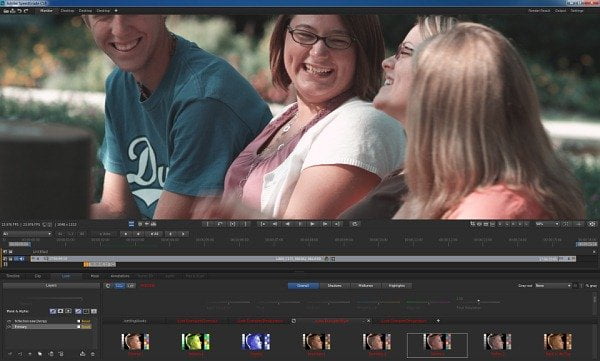The height and width of the screenshot is (361, 600).
Task: Toggle the Primary layer checkbox
Action: [79, 327]
